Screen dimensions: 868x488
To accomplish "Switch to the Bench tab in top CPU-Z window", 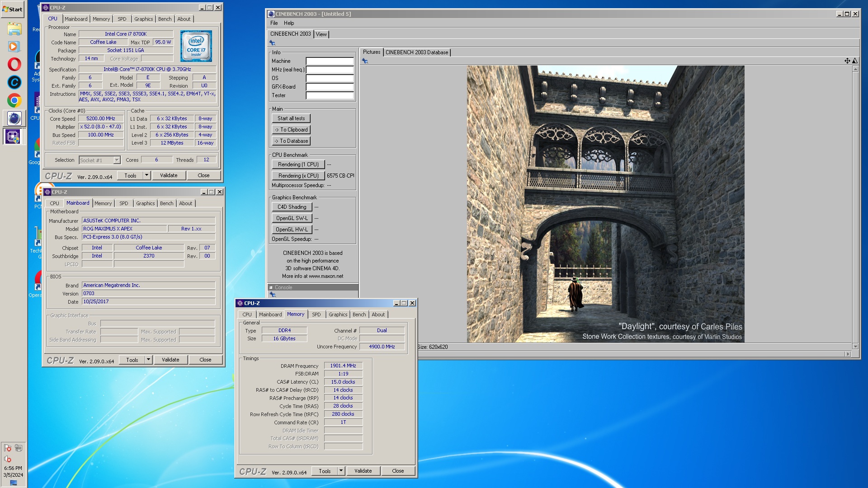I will coord(165,19).
